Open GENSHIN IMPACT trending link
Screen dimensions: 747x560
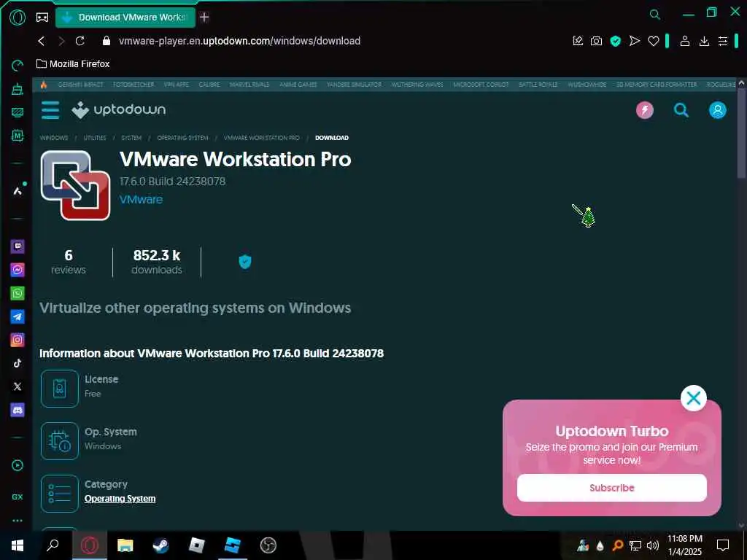coord(80,85)
